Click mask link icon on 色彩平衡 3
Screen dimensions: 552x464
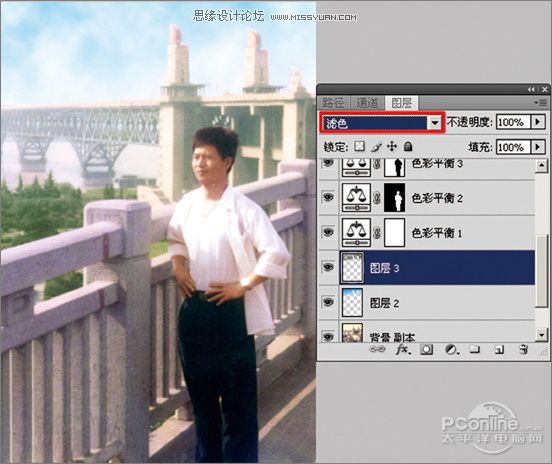[x=377, y=164]
